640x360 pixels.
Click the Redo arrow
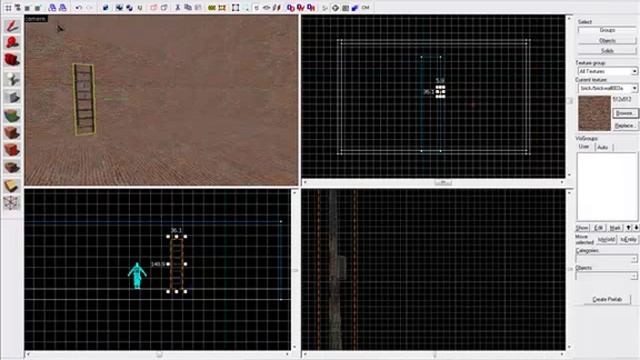point(89,7)
